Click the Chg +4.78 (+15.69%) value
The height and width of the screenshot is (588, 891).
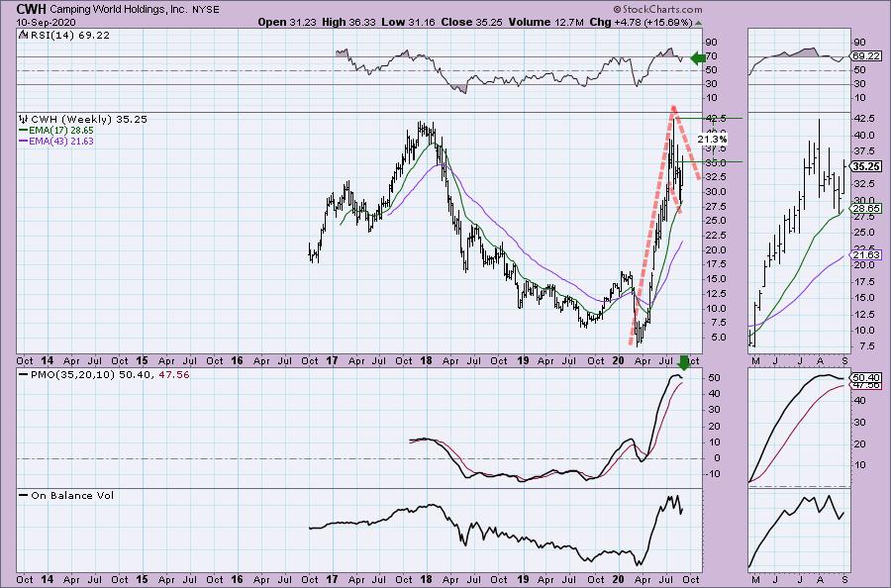641,22
